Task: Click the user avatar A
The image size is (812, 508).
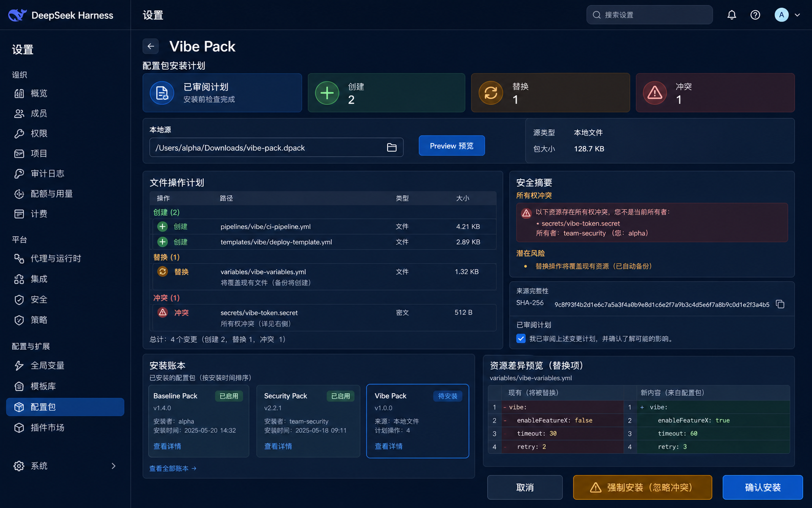Action: point(781,15)
